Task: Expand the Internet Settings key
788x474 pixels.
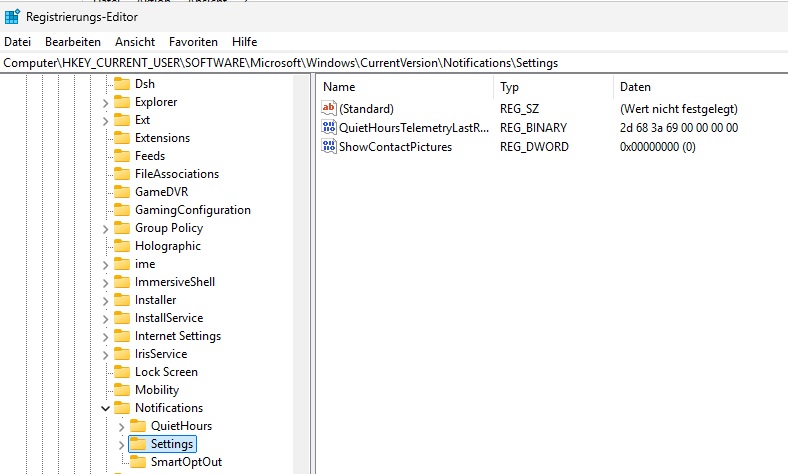Action: pyautogui.click(x=105, y=337)
